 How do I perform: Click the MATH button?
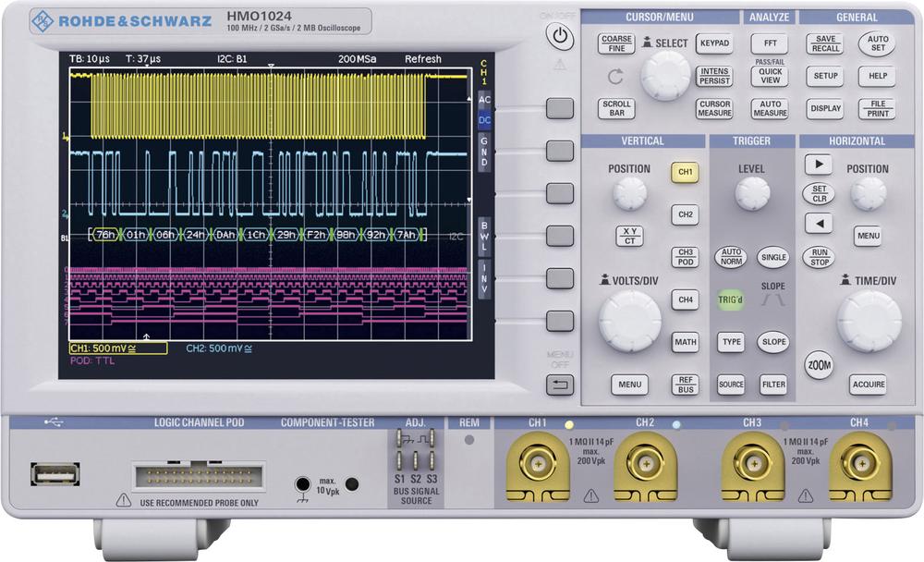(686, 342)
